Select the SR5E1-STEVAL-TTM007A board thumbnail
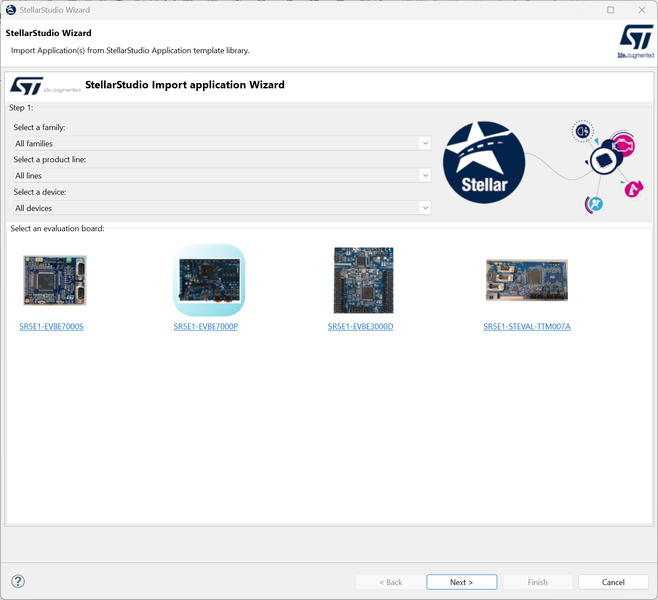Screen dimensions: 658x600 527,280
